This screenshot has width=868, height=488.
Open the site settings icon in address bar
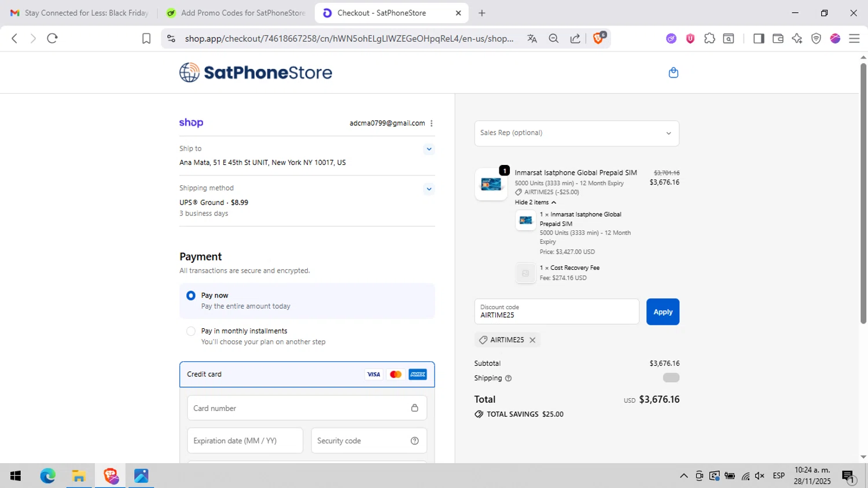tap(171, 38)
